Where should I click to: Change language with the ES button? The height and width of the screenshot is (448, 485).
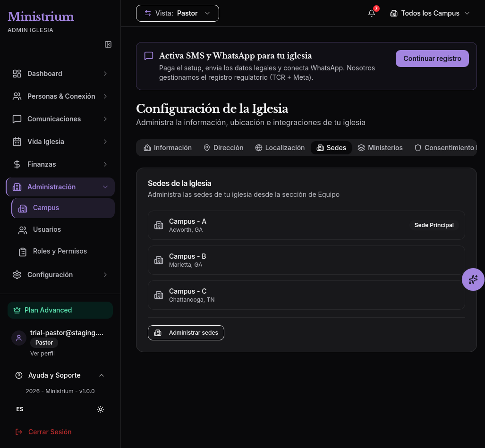pyautogui.click(x=20, y=409)
